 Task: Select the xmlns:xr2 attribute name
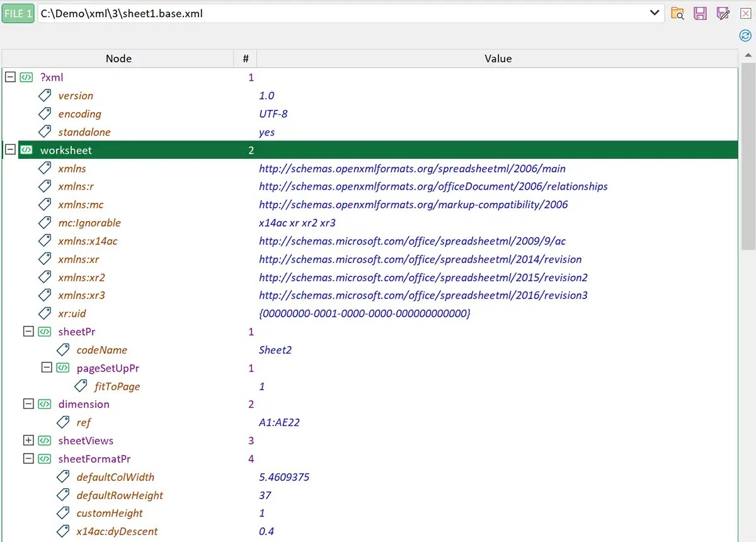(81, 277)
